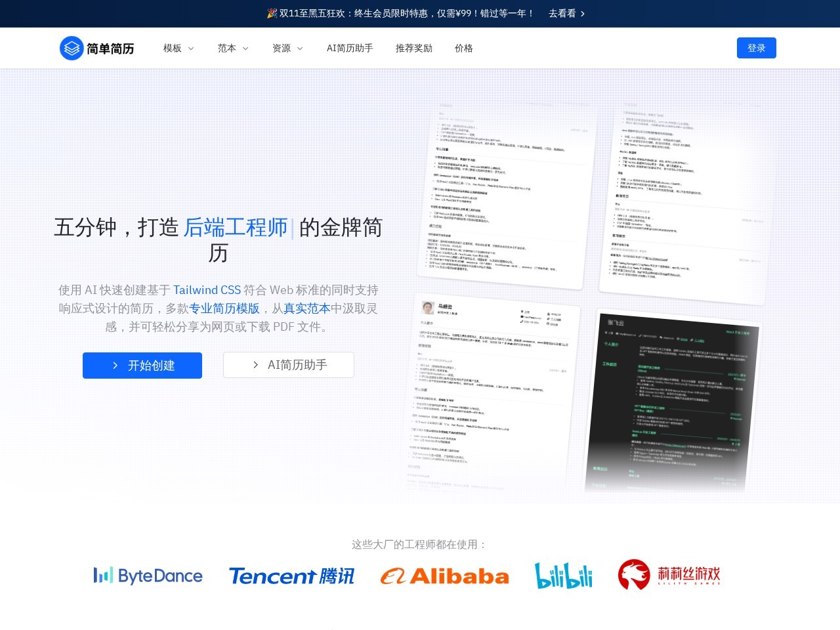
Task: Open the Tailwind CSS link
Action: (207, 289)
